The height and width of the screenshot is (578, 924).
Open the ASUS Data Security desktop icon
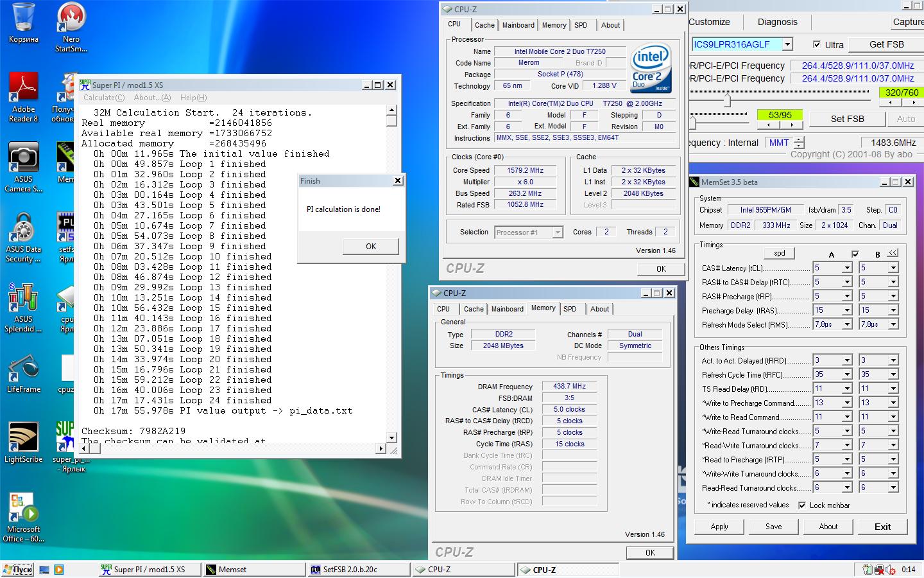point(24,237)
